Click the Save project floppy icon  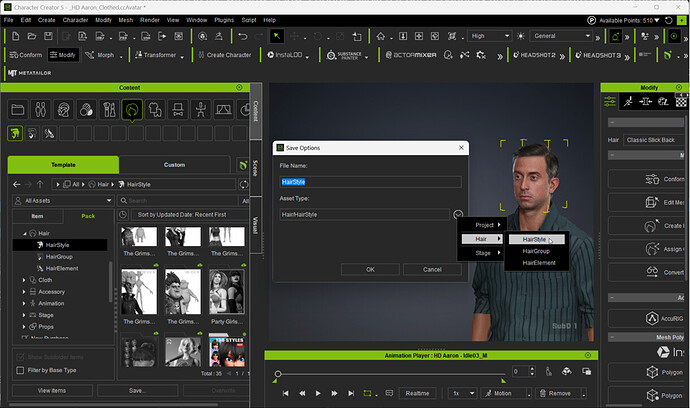48,36
